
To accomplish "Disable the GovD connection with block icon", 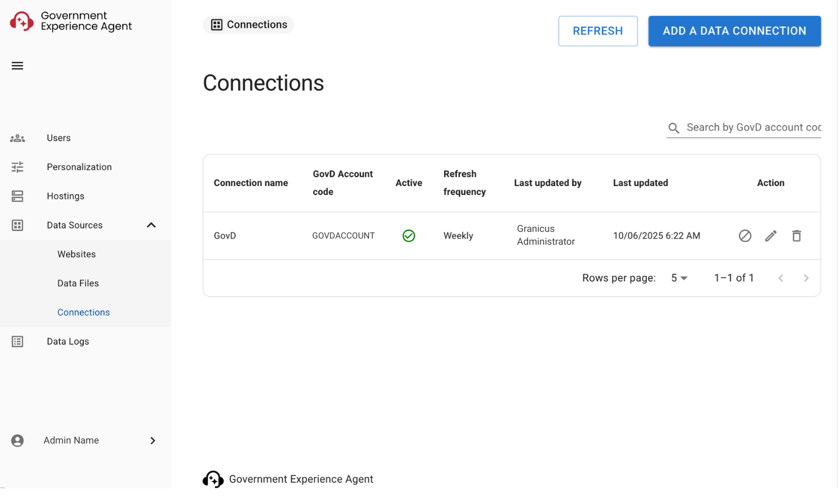I will click(x=745, y=236).
